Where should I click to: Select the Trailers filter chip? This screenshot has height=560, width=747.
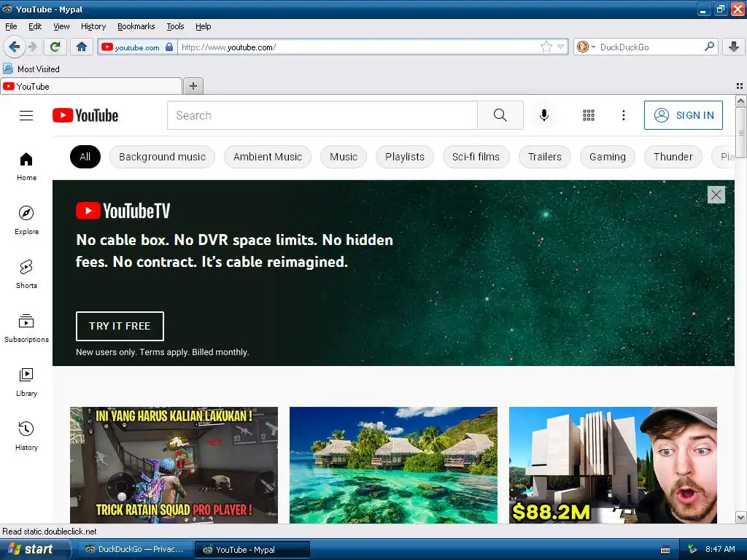coord(544,157)
